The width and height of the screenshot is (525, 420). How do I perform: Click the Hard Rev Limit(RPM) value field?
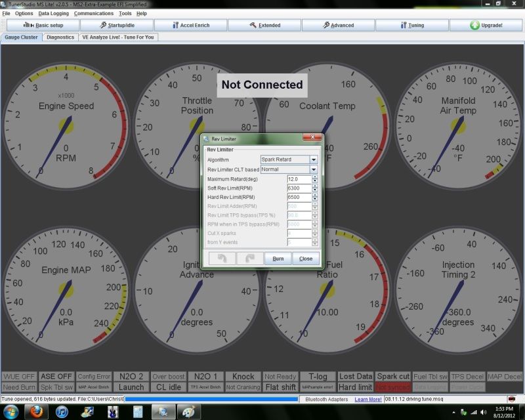tap(299, 198)
